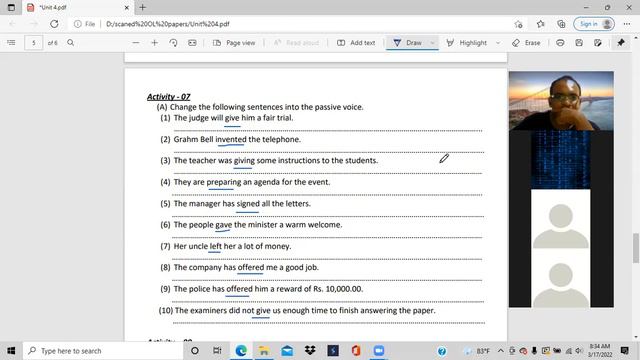Image resolution: width=640 pixels, height=360 pixels.
Task: Click the Read aloud button
Action: [296, 43]
